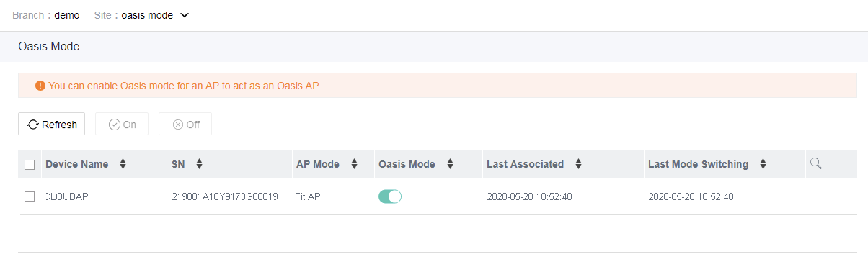Select serial number 219801A18Y9173G00019 cell
868x267 pixels.
[x=225, y=196]
